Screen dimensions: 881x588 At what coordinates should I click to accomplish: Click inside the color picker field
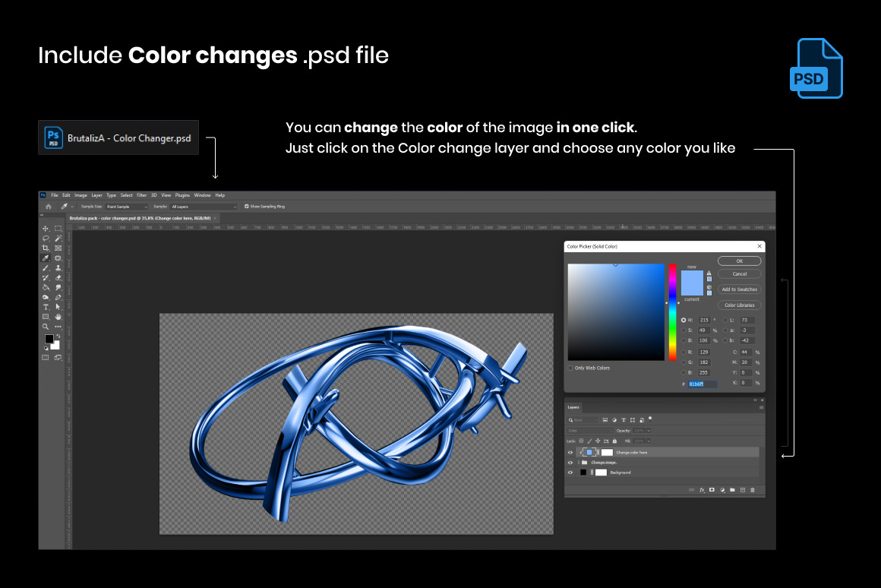pos(616,312)
